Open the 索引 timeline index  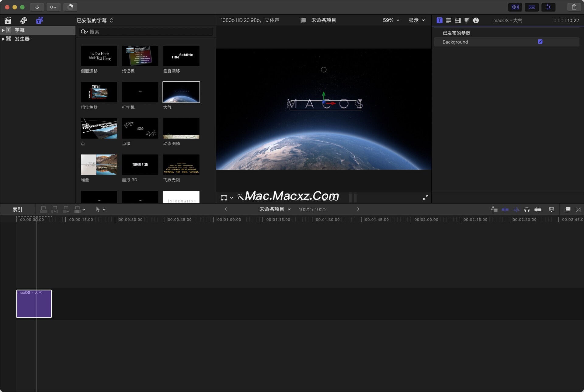coord(17,210)
